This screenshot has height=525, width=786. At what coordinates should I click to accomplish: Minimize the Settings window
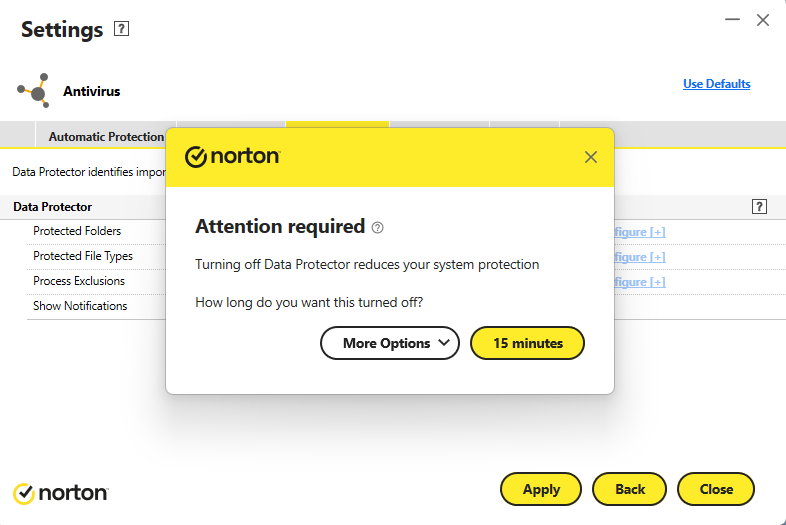[732, 20]
